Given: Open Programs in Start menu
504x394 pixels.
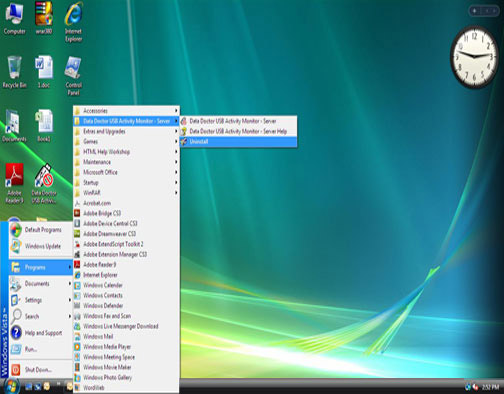Looking at the screenshot, I should 41,267.
